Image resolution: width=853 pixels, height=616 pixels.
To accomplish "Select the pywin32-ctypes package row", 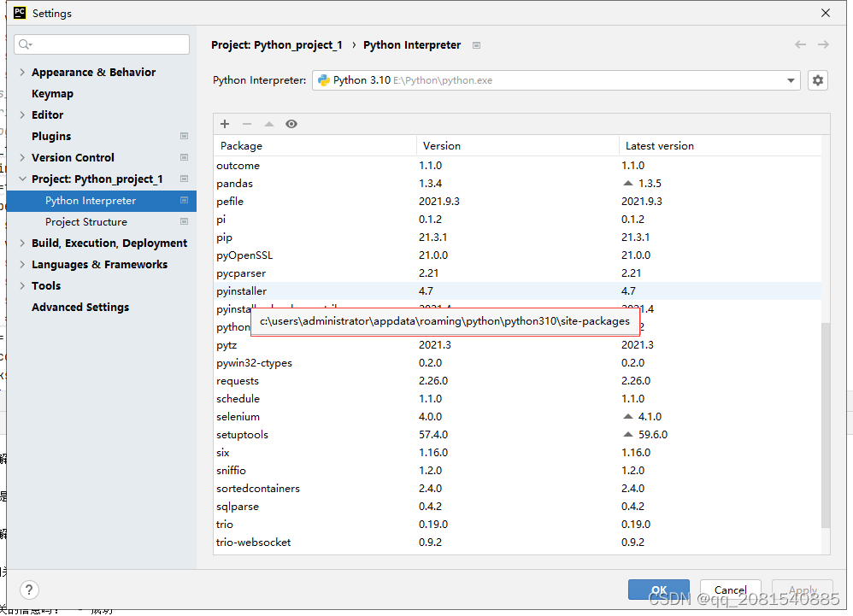I will pyautogui.click(x=517, y=362).
